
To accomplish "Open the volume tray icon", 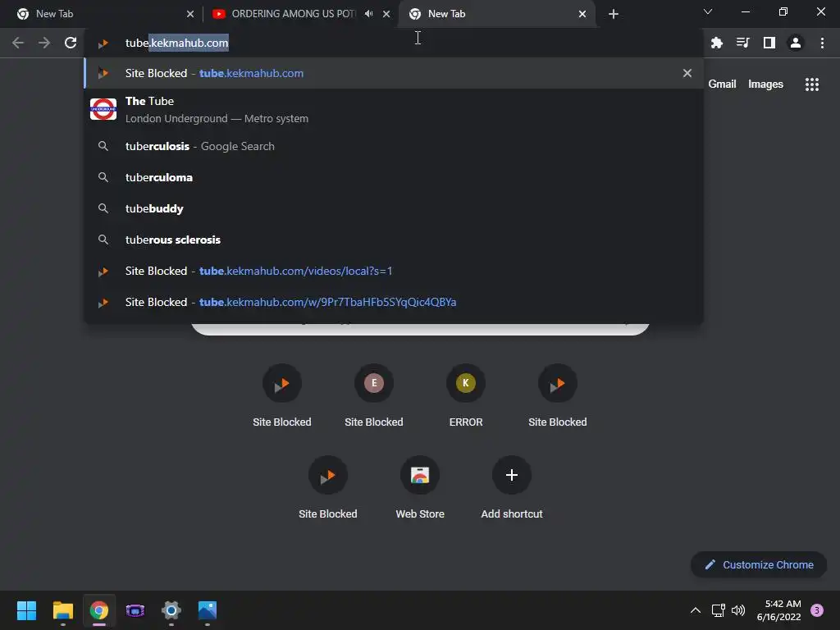I will 738,610.
